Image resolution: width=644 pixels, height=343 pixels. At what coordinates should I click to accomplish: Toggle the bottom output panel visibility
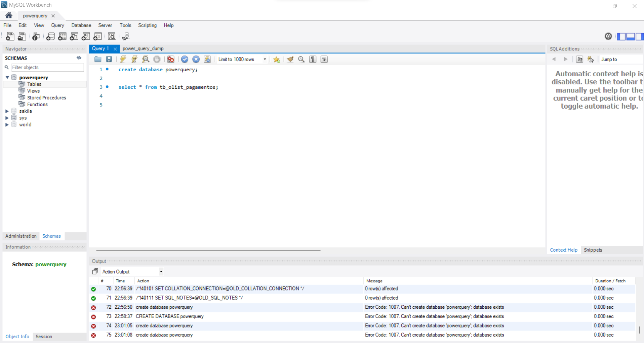tap(631, 36)
